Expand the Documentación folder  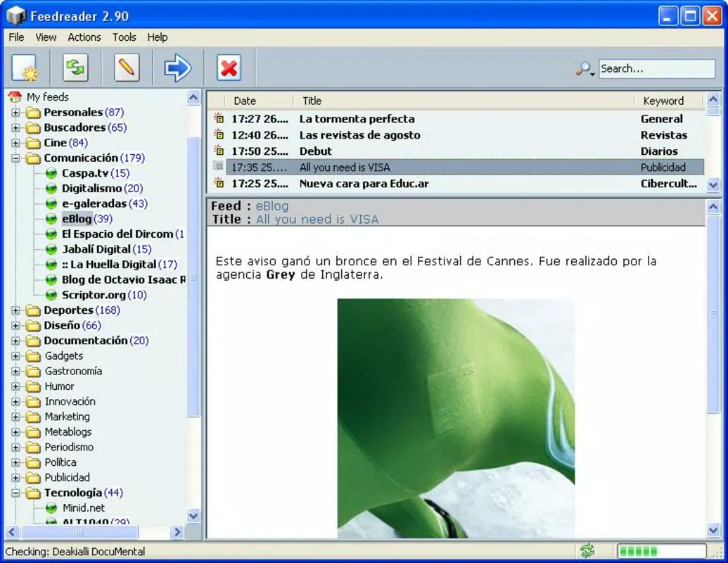coord(15,341)
